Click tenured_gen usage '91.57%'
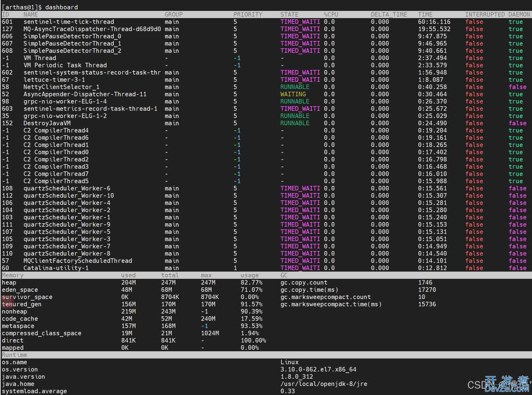532x395 pixels. tap(252, 304)
